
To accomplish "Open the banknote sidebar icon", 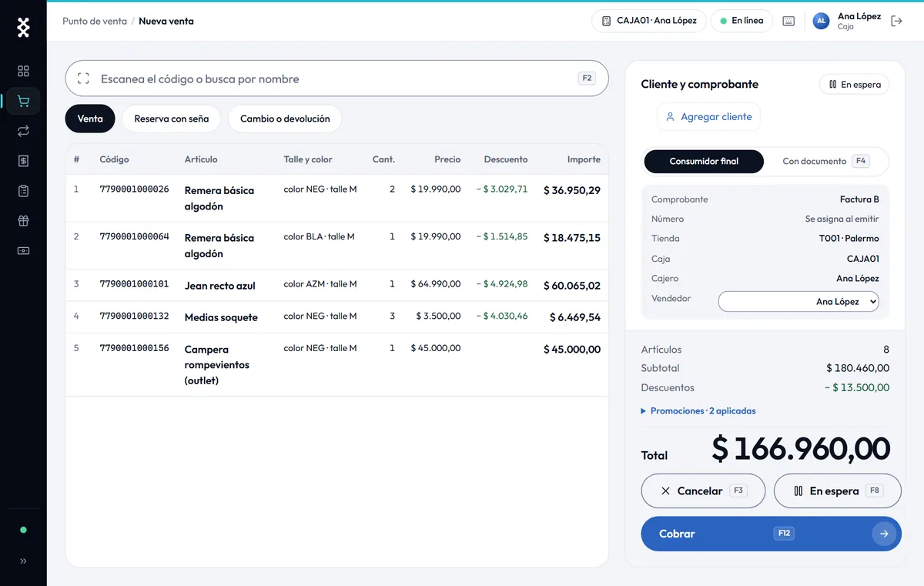I will pyautogui.click(x=23, y=251).
